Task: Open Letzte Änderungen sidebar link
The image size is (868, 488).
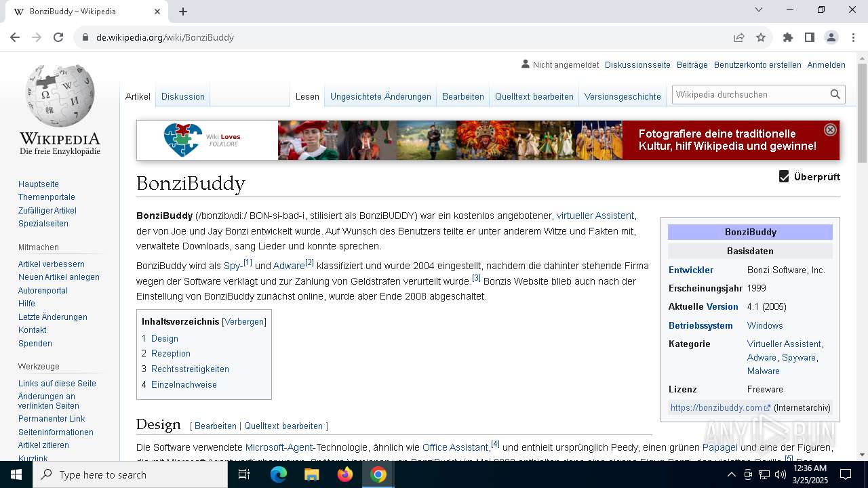Action: pos(53,317)
